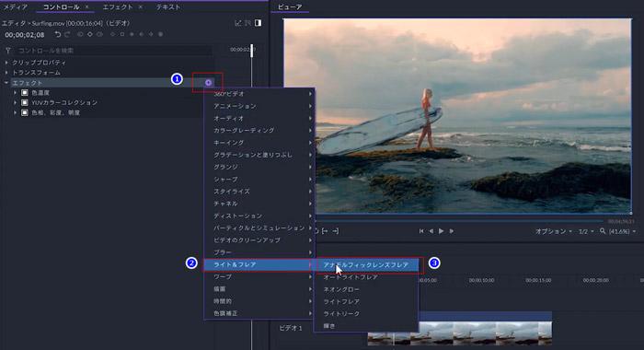Toggle the YUVカラーコレクション effect
The height and width of the screenshot is (350, 644).
coord(25,102)
